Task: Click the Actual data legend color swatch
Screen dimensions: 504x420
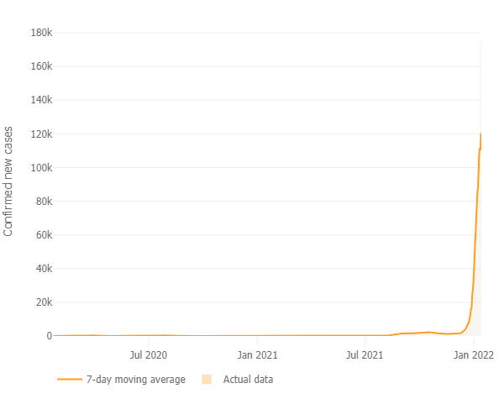Action: click(207, 380)
